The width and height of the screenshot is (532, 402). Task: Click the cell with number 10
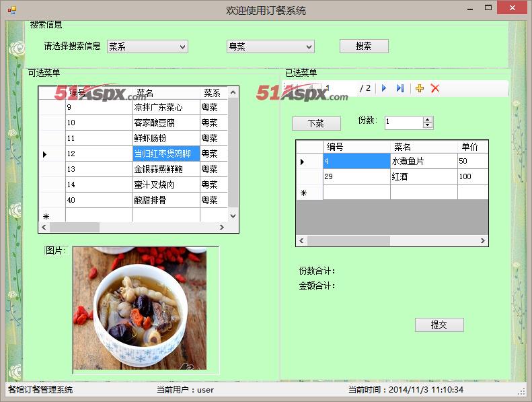[99, 123]
